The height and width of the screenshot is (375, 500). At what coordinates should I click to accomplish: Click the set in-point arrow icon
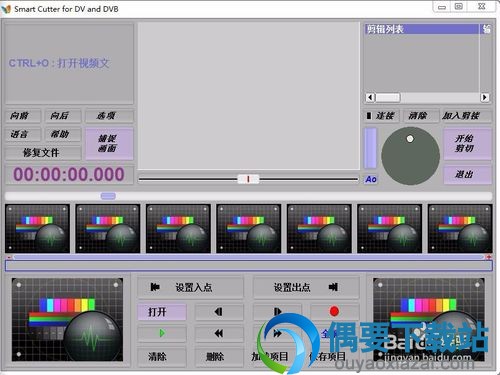(x=155, y=287)
